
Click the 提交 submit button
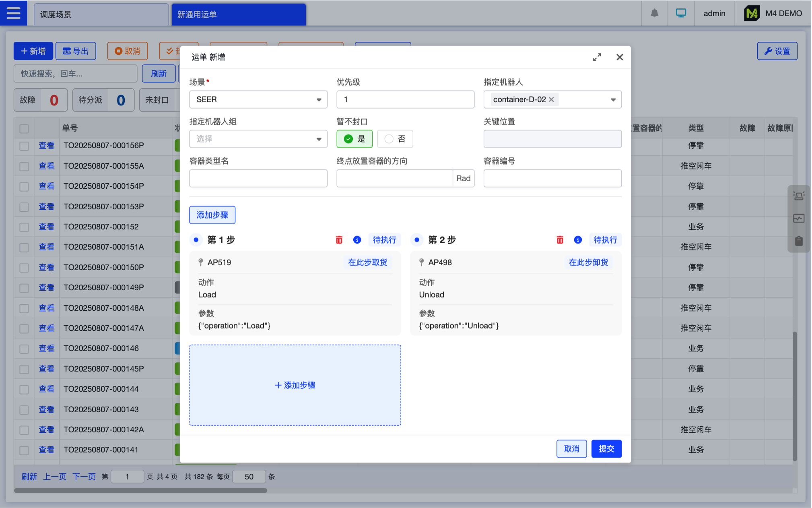click(x=606, y=449)
